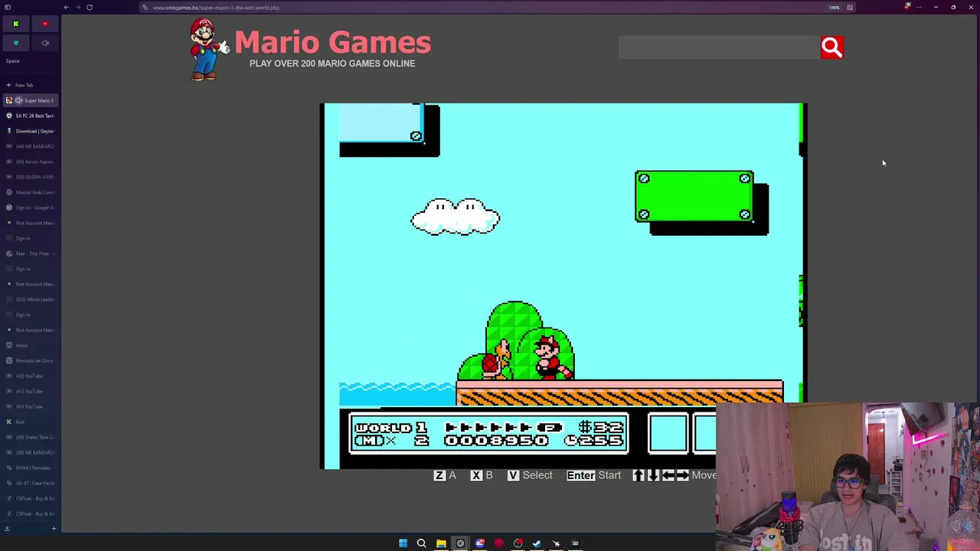Click the arrow keys Move hint
The width and height of the screenshot is (980, 551).
[674, 475]
